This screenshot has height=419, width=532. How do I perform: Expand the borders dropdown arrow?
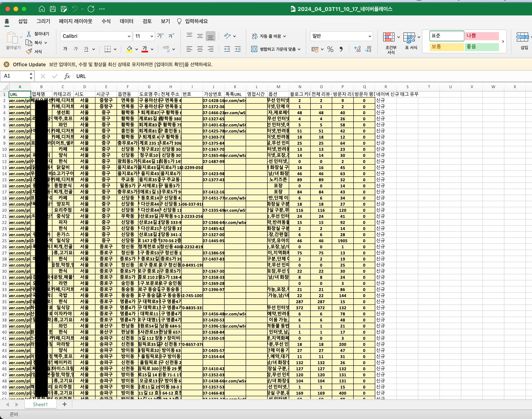pyautogui.click(x=115, y=49)
